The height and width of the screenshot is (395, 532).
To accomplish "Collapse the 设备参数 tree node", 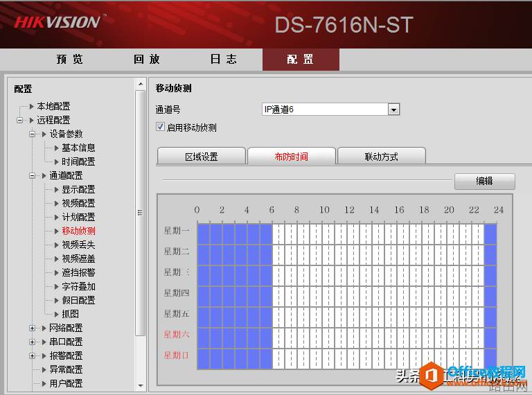I will [33, 134].
